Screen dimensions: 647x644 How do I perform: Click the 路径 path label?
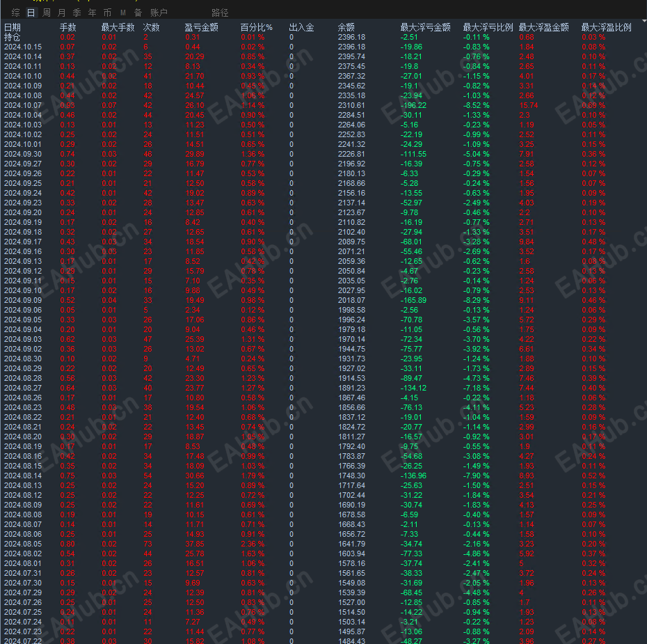220,13
